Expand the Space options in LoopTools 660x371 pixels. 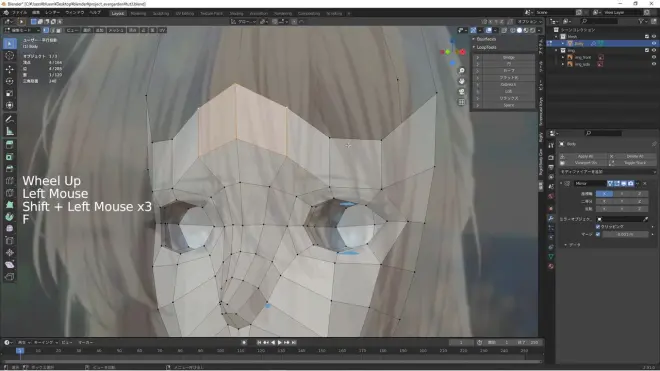tap(478, 105)
